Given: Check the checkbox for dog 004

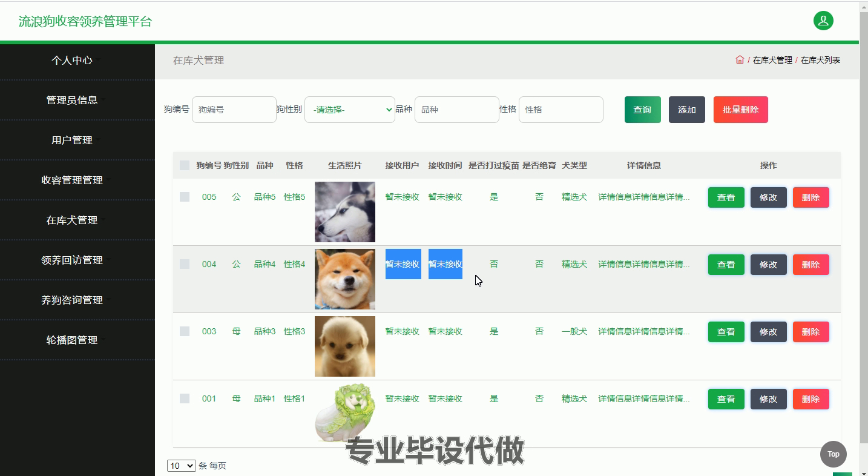Looking at the screenshot, I should (x=185, y=264).
